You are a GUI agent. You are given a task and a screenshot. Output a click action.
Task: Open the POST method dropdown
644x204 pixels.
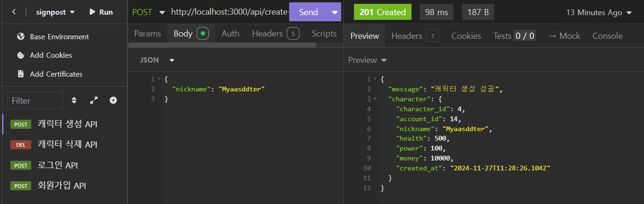pos(148,12)
